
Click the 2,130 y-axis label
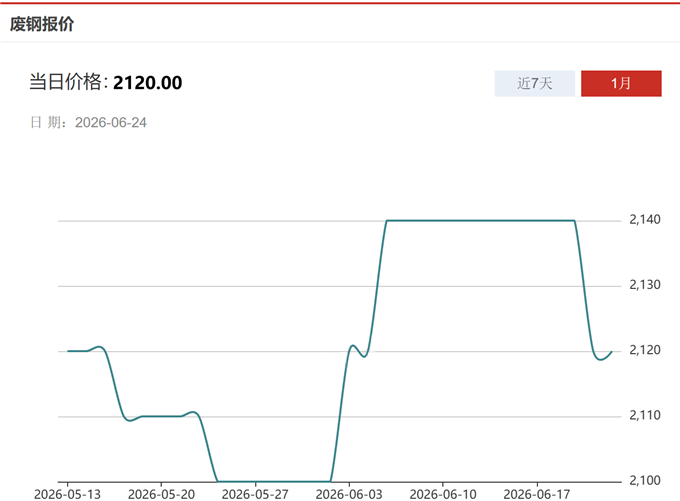tap(645, 285)
